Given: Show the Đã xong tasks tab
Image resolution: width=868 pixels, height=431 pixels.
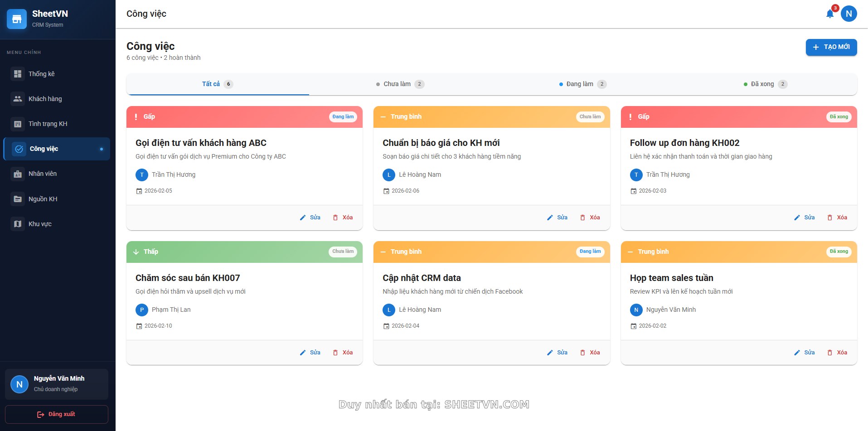Looking at the screenshot, I should click(x=765, y=84).
